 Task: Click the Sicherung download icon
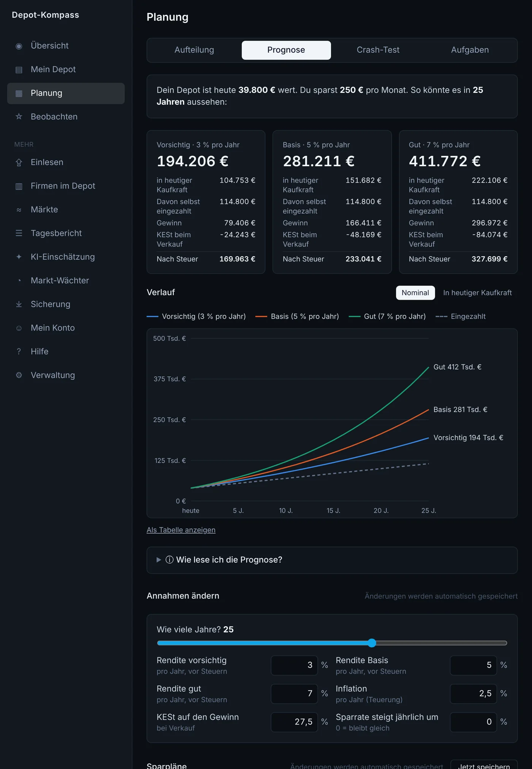point(19,304)
